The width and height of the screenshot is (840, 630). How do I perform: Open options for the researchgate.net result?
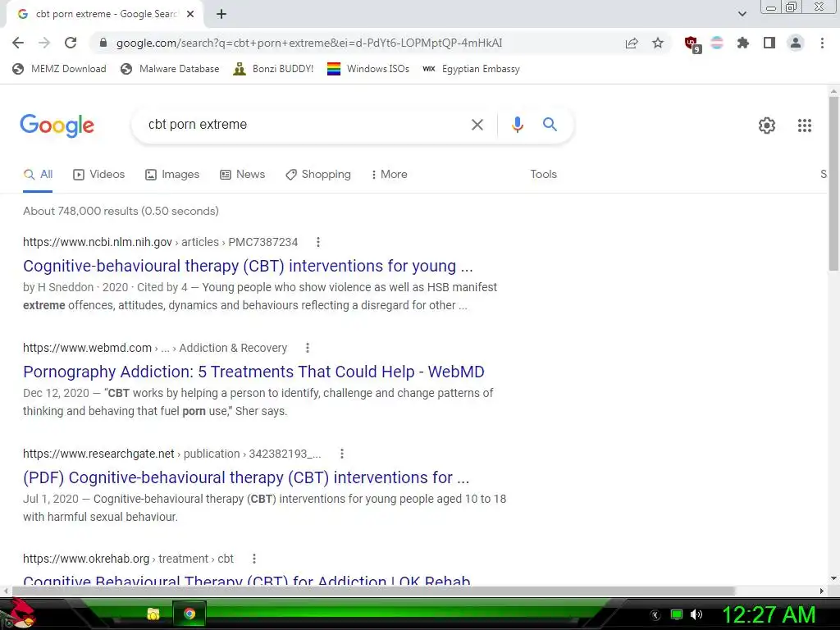[x=342, y=454]
